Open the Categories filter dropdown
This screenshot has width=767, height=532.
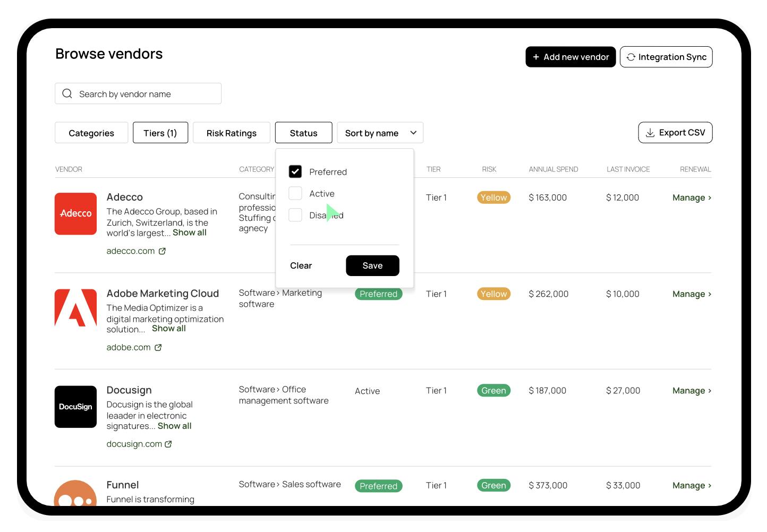(x=91, y=133)
